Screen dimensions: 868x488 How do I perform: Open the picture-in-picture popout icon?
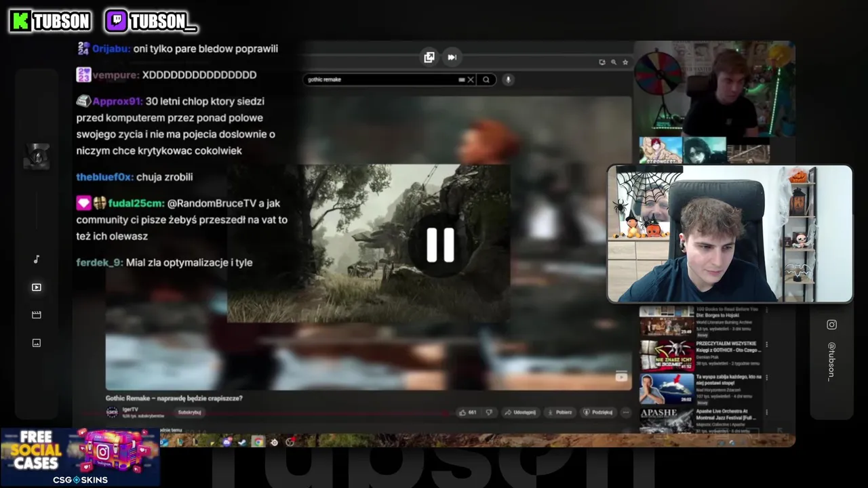(x=429, y=58)
